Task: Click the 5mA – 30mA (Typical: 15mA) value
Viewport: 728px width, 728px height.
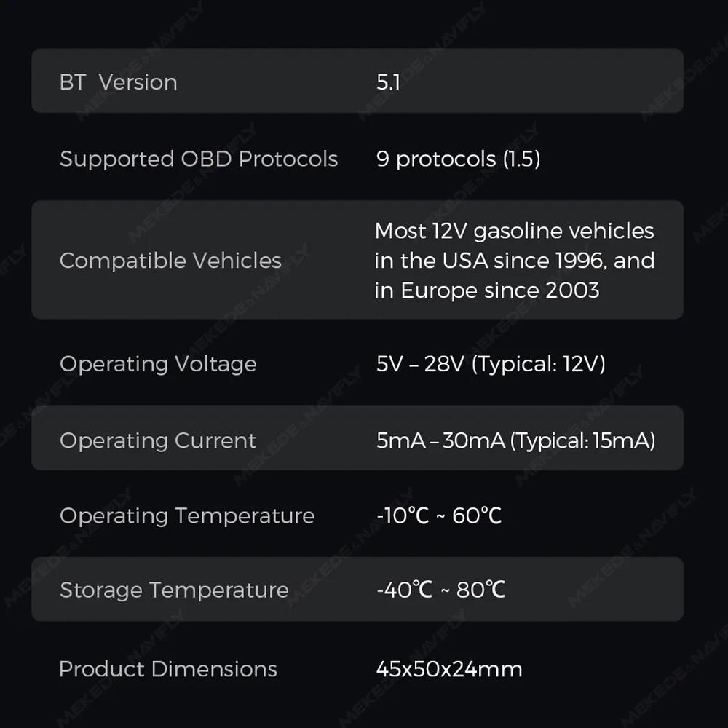Action: pos(515,440)
